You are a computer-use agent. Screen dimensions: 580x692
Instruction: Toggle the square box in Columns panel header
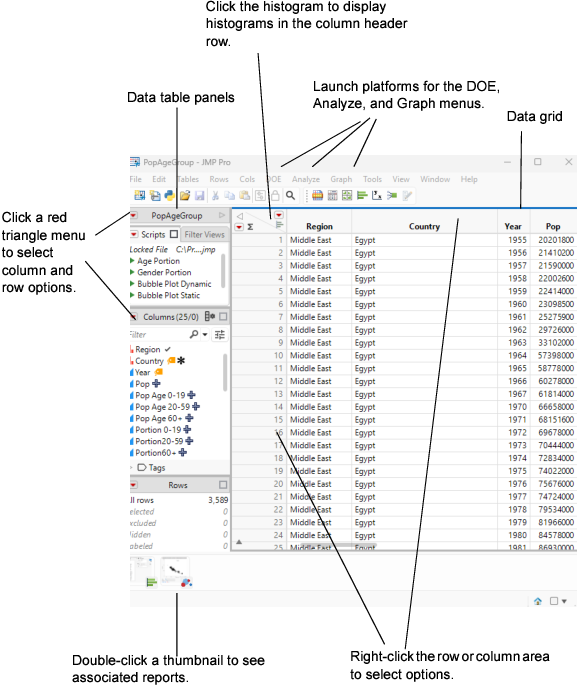point(223,316)
